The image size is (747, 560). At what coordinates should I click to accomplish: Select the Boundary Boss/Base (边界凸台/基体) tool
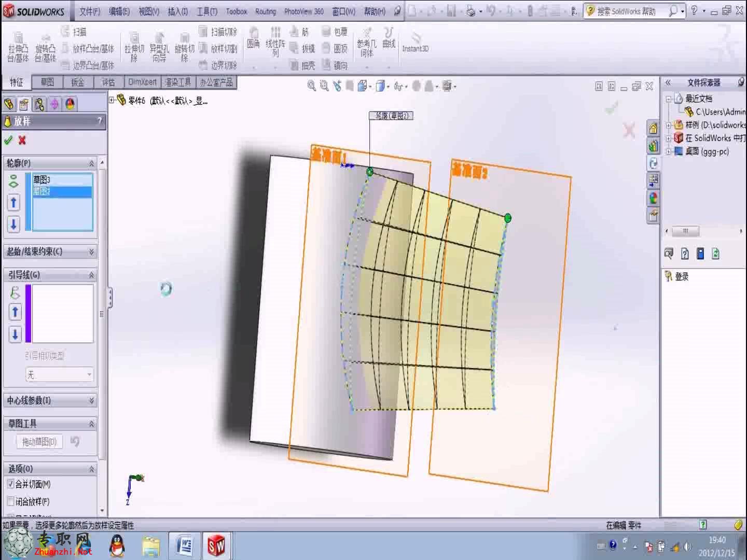[87, 65]
